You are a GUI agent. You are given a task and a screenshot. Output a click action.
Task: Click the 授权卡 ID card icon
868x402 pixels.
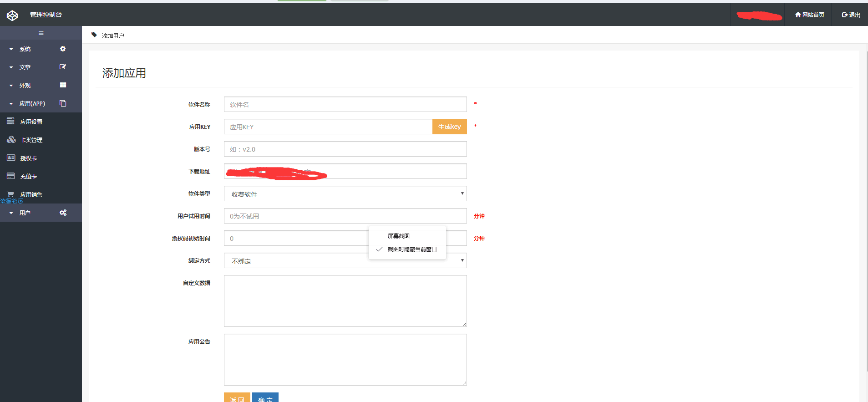11,158
